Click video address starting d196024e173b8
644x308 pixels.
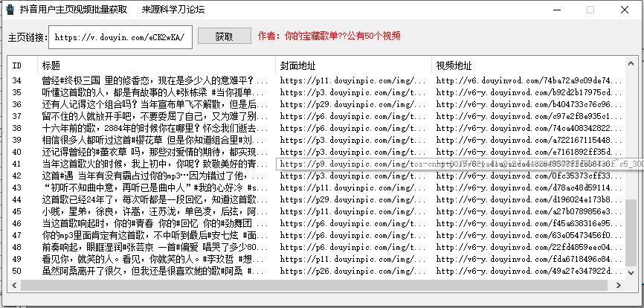click(x=529, y=200)
